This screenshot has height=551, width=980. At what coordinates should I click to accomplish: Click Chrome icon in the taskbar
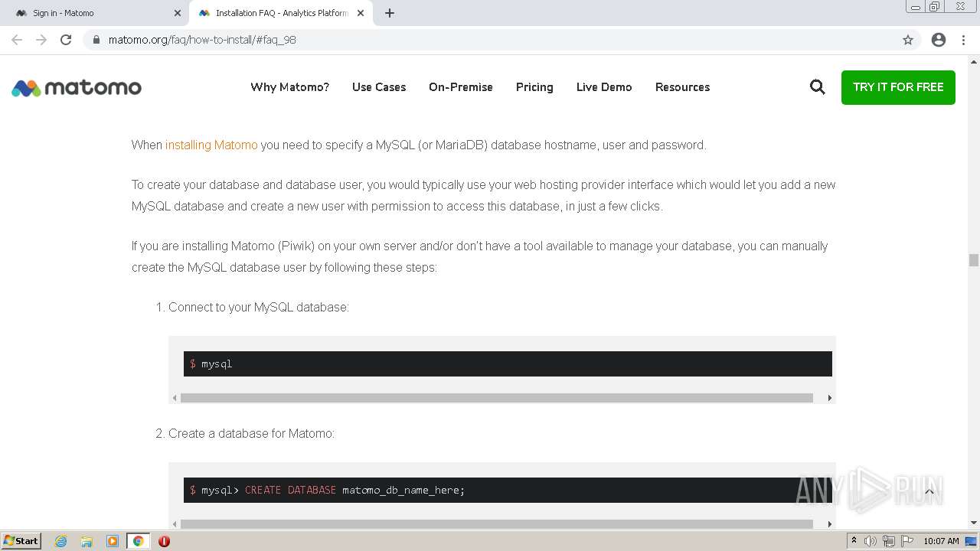pyautogui.click(x=138, y=541)
